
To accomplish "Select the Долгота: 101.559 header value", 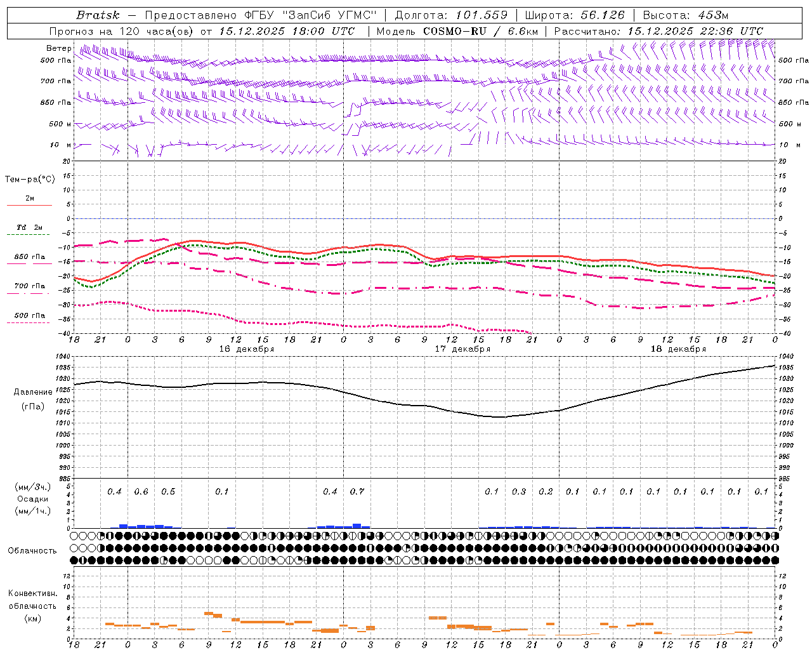I will coord(451,15).
